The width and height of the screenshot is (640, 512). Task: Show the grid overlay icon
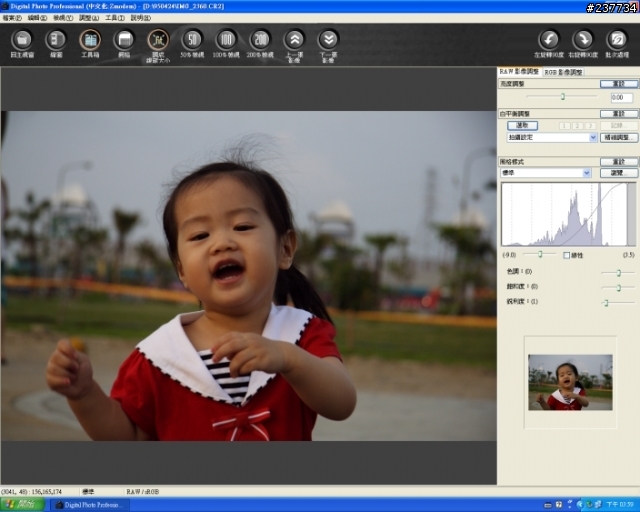tap(124, 40)
